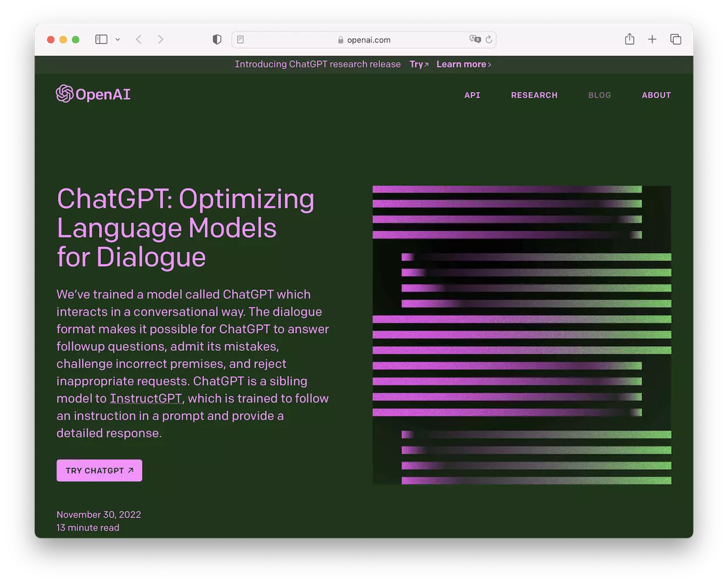Click the striped hero illustration
728x584 pixels.
click(522, 335)
